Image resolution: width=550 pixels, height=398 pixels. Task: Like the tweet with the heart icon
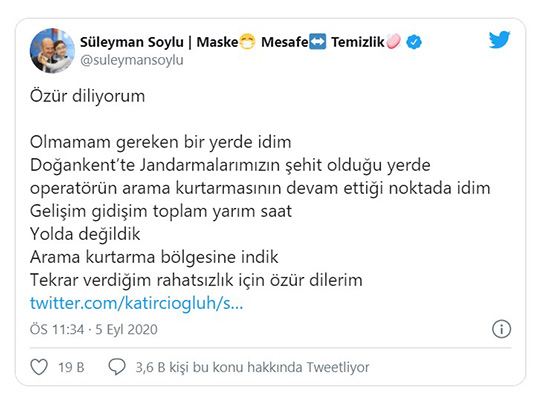click(39, 367)
